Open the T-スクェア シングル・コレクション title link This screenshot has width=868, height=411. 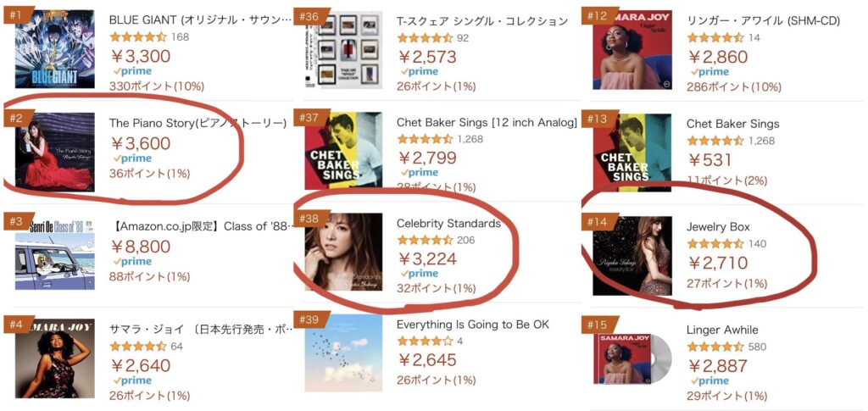(481, 20)
